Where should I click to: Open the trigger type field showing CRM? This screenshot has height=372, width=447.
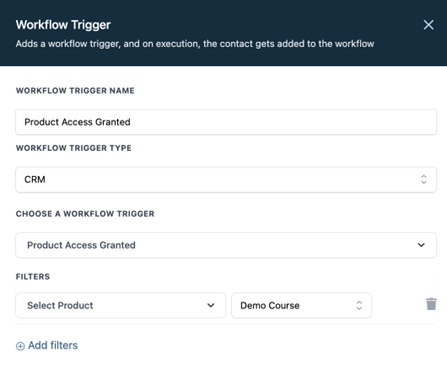coord(226,180)
